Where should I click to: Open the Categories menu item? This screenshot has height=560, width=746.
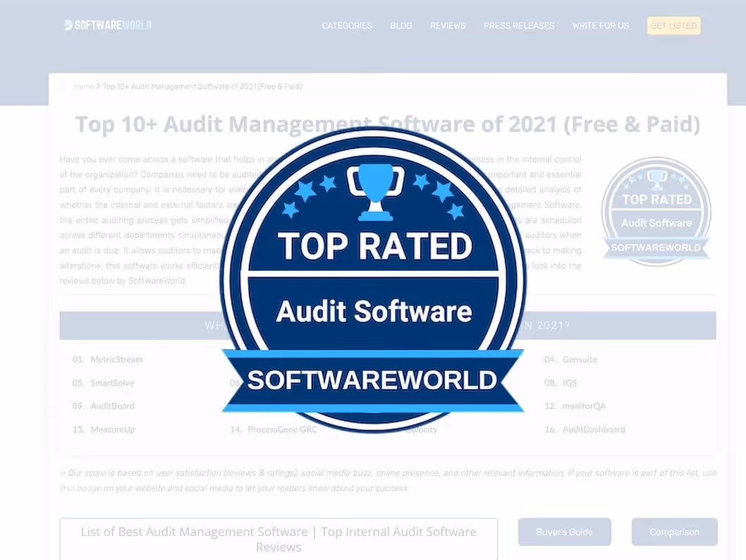347,25
